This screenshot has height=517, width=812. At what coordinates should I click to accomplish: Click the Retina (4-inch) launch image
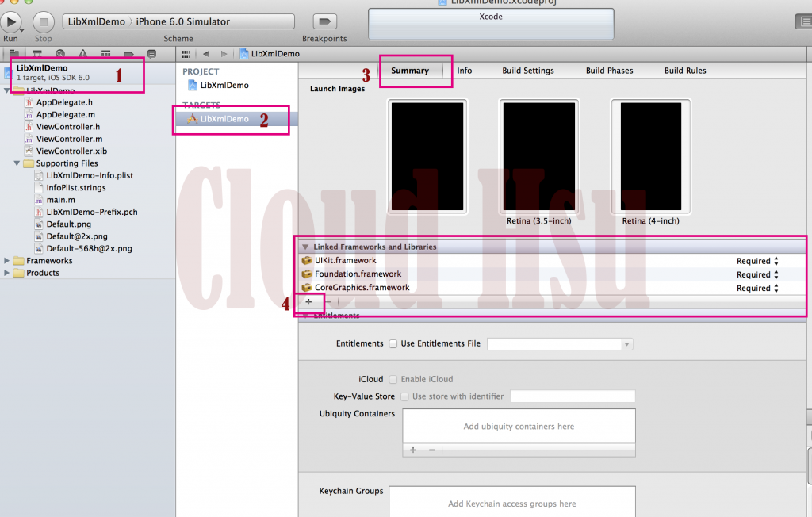click(x=650, y=156)
